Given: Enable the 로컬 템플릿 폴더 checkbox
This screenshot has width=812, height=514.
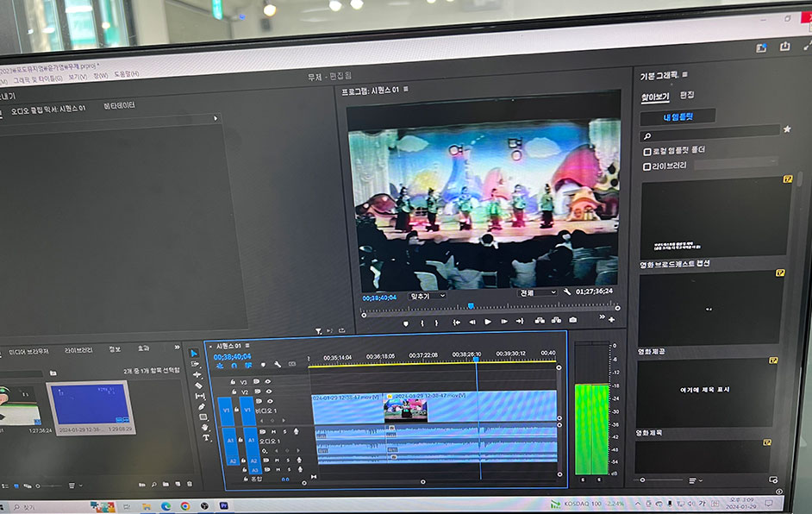Looking at the screenshot, I should click(647, 151).
